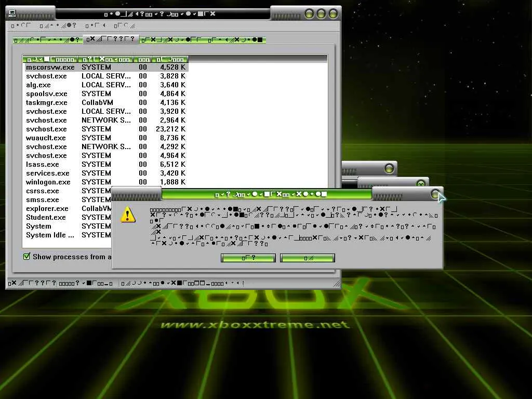Switch to the first (Applications) tab
The width and height of the screenshot is (532, 399).
pyautogui.click(x=47, y=40)
